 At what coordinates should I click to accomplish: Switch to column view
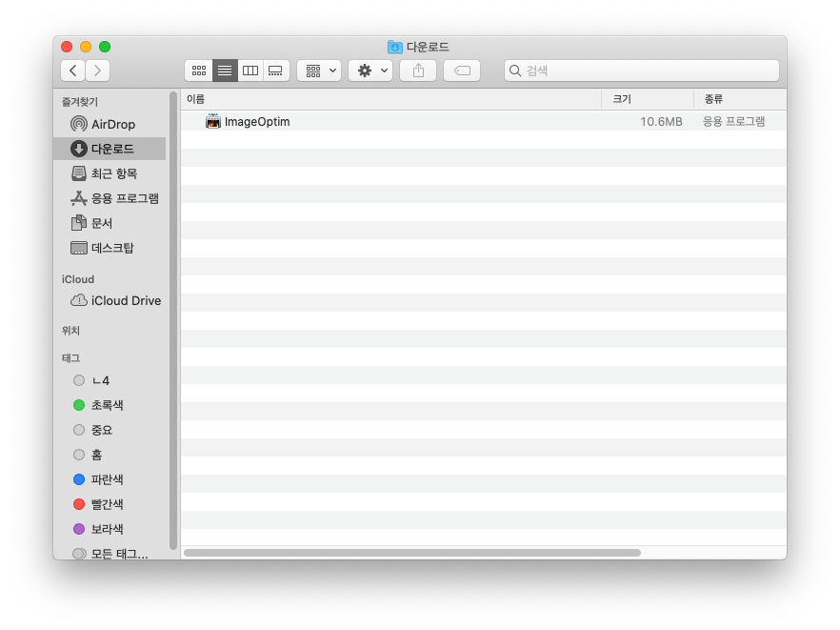[x=250, y=71]
